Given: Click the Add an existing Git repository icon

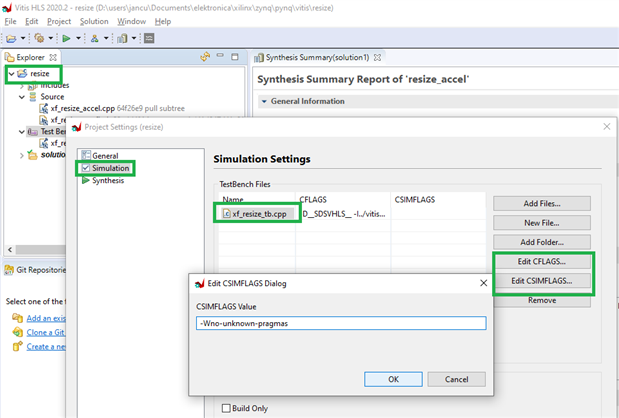Looking at the screenshot, I should point(17,318).
